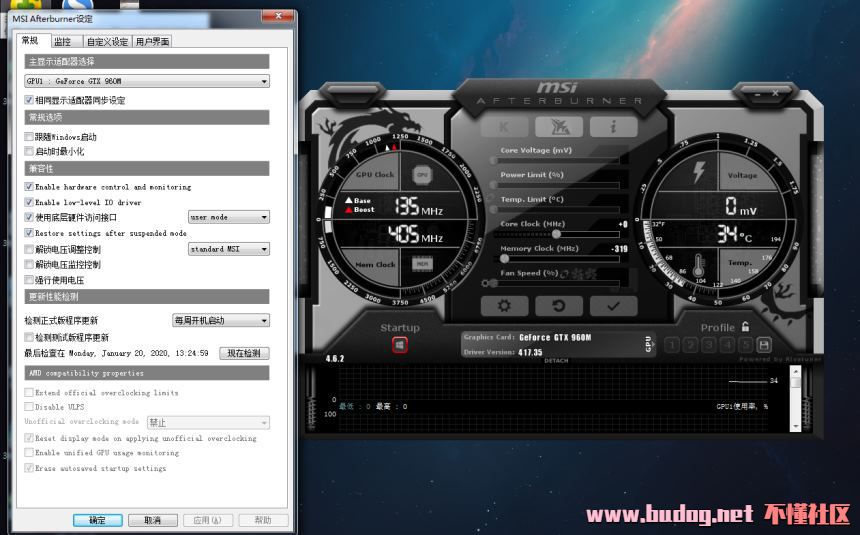
Task: Uncheck Enable low-level IO driver
Action: (29, 202)
